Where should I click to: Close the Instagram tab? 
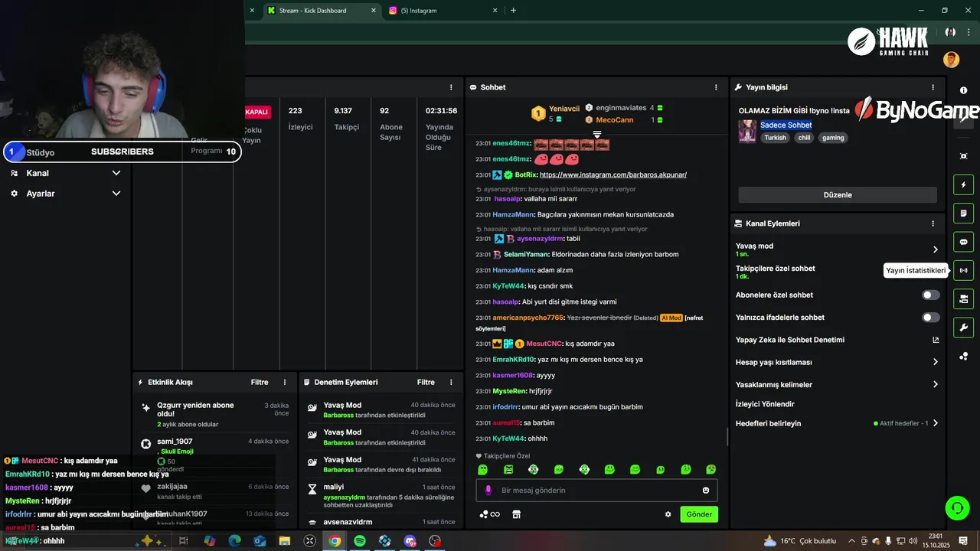click(495, 11)
